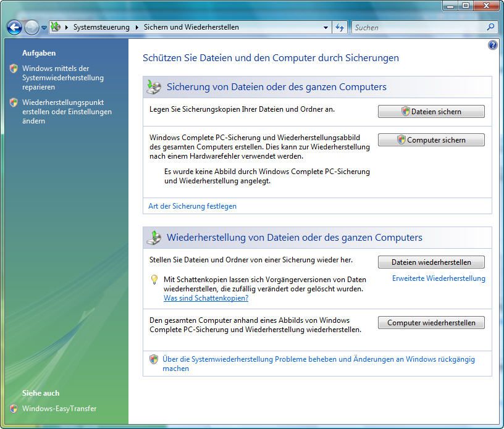Click the light bulb tip icon

(154, 280)
